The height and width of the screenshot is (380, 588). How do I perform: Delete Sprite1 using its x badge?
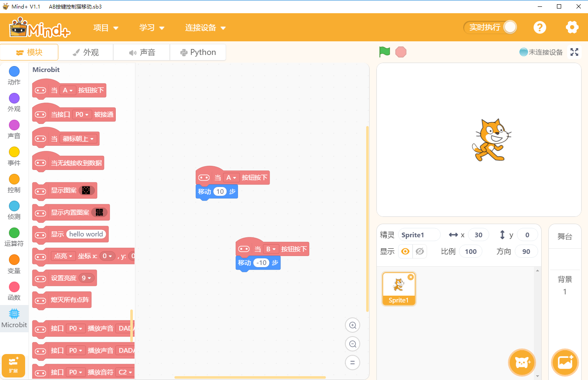coord(410,277)
